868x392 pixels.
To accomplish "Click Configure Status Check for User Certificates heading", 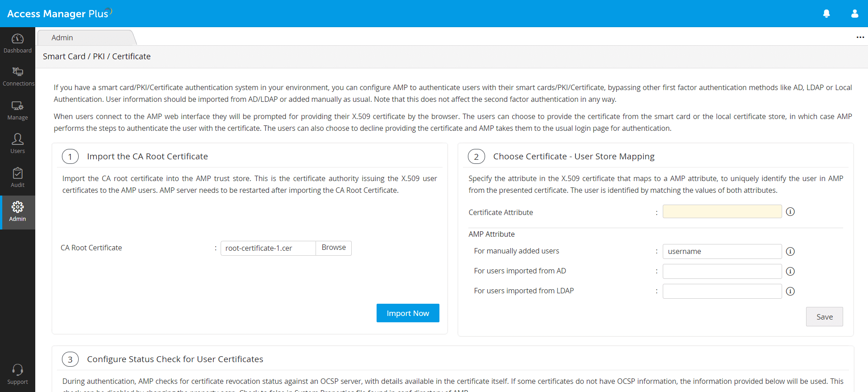I will (175, 359).
